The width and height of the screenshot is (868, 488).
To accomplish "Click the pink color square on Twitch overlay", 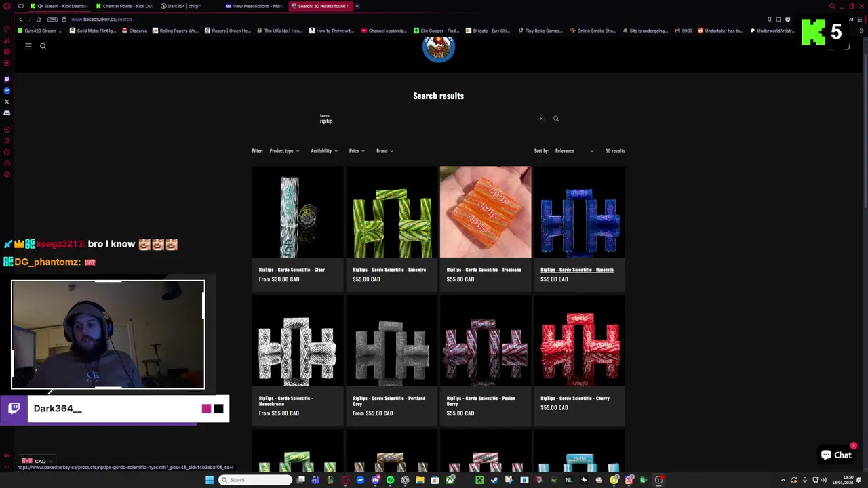I will [206, 409].
